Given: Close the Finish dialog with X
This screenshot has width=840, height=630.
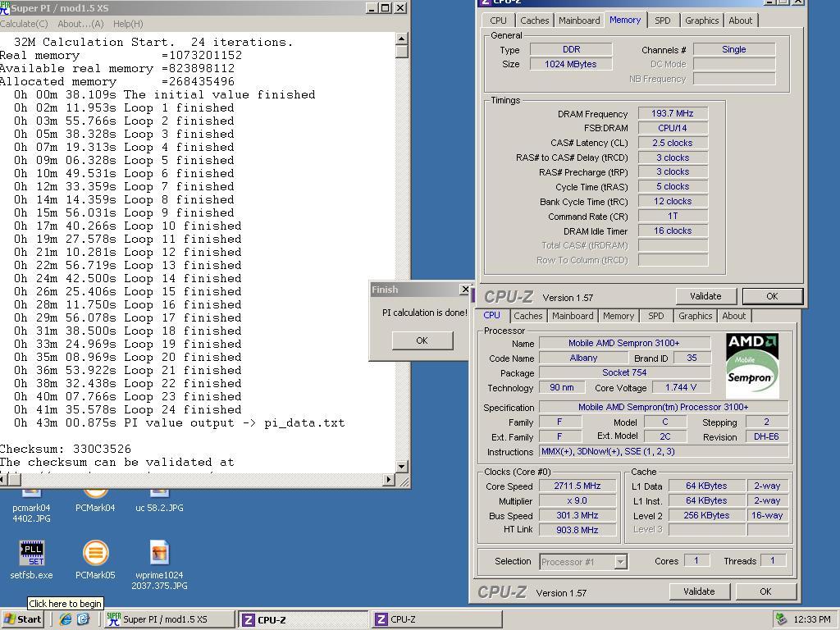Looking at the screenshot, I should pos(465,290).
